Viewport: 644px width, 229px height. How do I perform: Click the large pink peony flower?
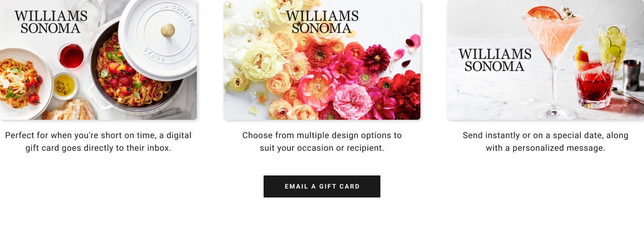coord(352,101)
